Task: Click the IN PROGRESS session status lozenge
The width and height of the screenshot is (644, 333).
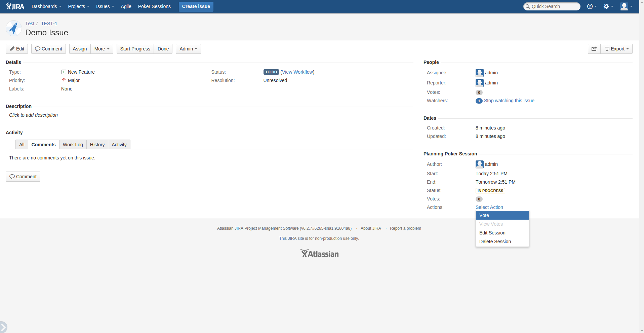Action: [490, 191]
